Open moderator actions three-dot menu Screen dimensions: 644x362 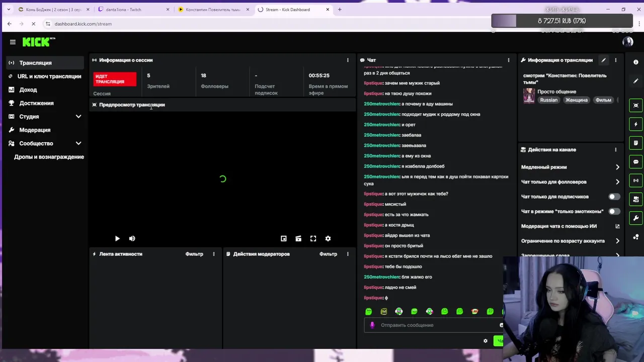coord(348,254)
